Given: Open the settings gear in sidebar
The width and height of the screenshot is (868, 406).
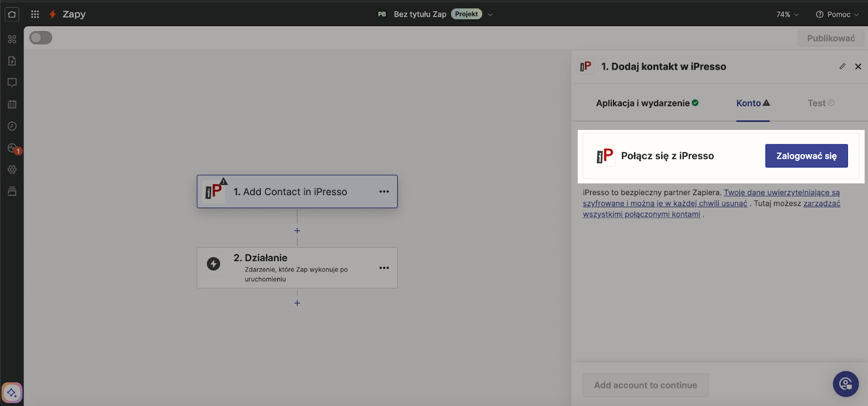Looking at the screenshot, I should tap(12, 170).
